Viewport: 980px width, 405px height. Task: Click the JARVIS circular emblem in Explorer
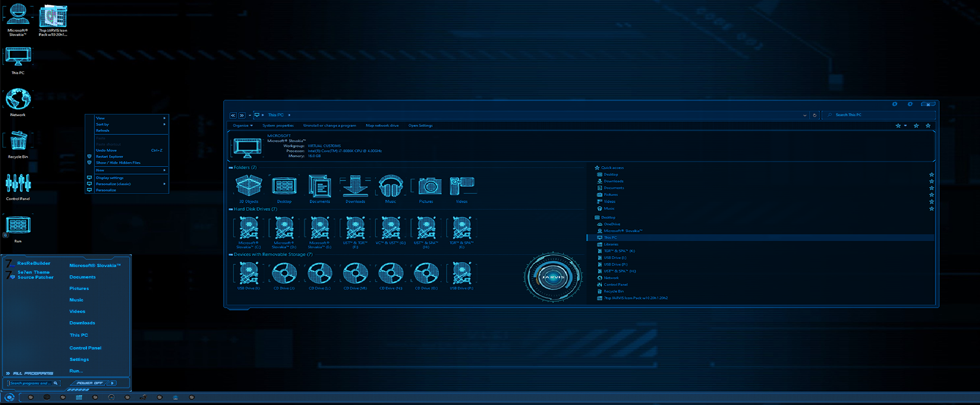pos(553,277)
